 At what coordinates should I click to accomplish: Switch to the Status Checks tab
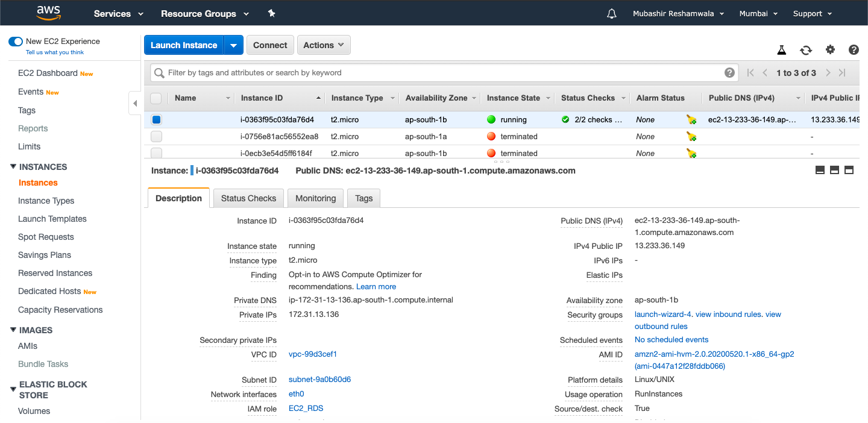tap(248, 198)
